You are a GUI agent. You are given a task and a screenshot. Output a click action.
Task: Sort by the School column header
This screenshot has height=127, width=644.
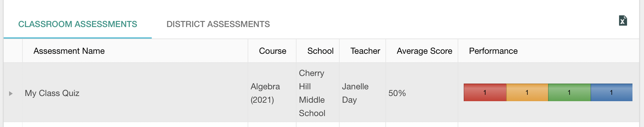[x=320, y=51]
